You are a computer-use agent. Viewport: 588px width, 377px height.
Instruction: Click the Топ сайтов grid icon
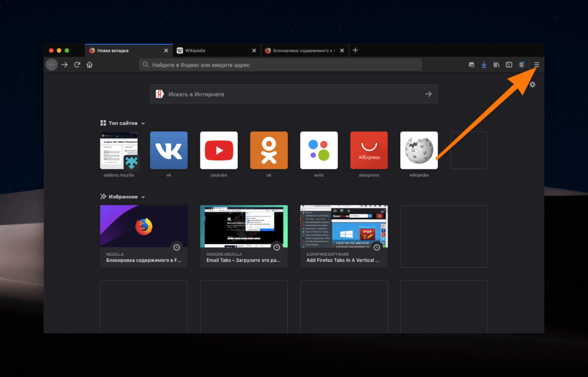pos(103,123)
